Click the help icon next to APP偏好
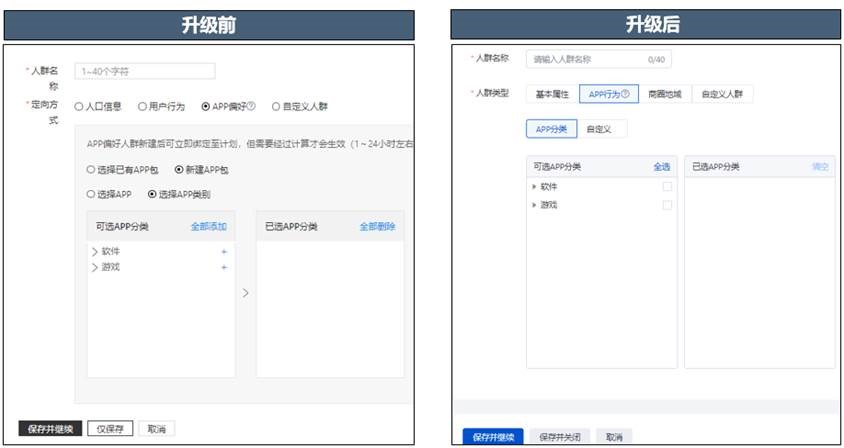Image resolution: width=844 pixels, height=448 pixels. pyautogui.click(x=251, y=106)
